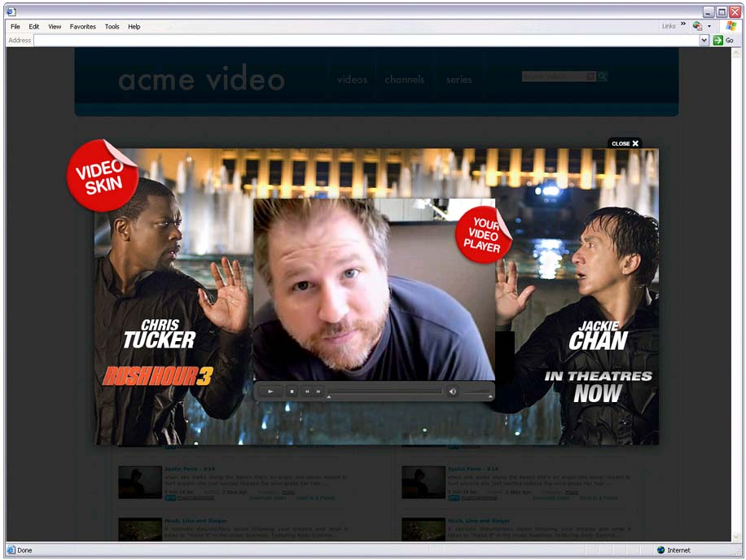Click the magnifying glass search icon
The image size is (746, 560).
tap(603, 77)
